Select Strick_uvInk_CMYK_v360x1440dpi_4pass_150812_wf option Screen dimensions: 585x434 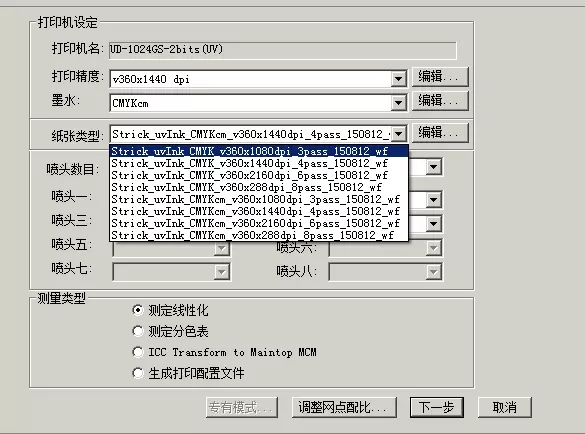pyautogui.click(x=259, y=163)
